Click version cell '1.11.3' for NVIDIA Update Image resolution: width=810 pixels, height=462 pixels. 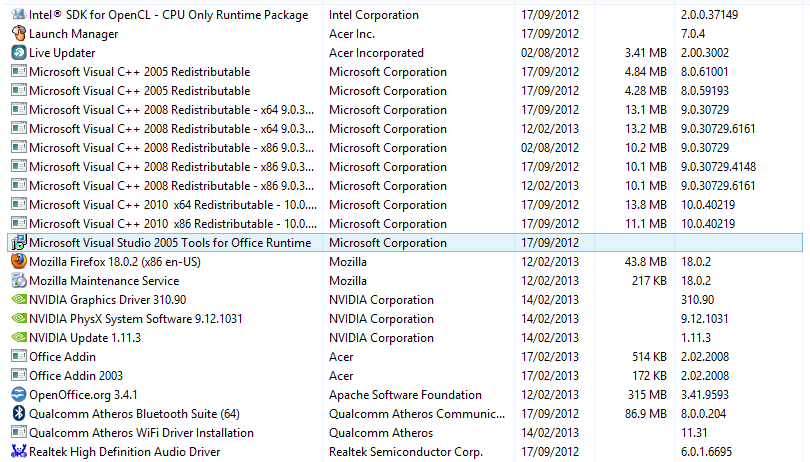tap(696, 338)
